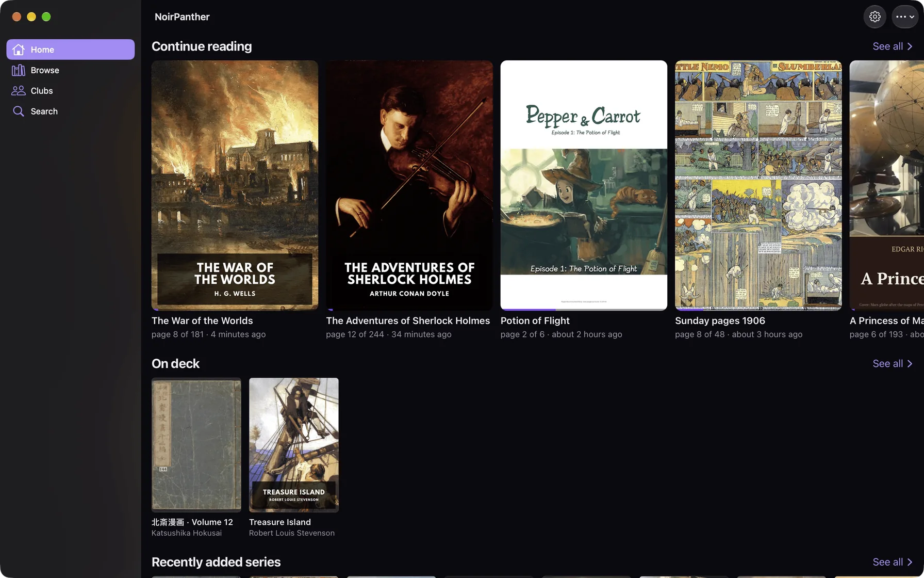Click "page 12 of 244 · 34 minutes ago"

(389, 334)
